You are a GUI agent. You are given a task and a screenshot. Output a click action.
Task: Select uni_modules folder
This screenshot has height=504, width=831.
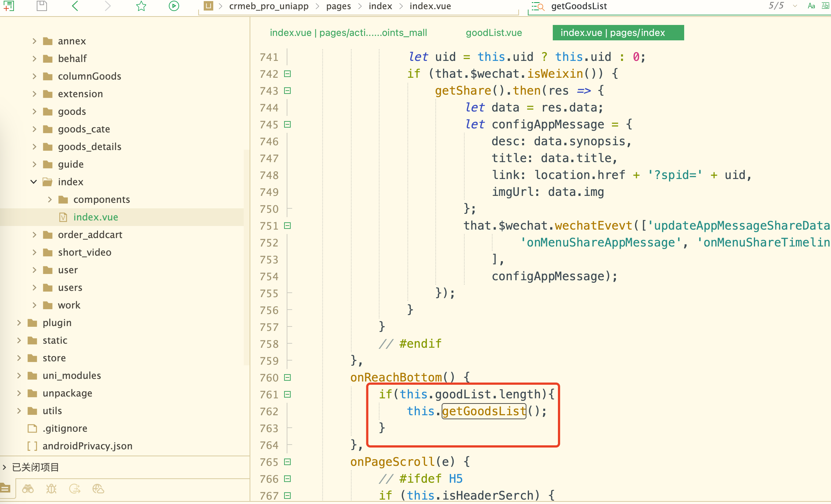click(72, 376)
